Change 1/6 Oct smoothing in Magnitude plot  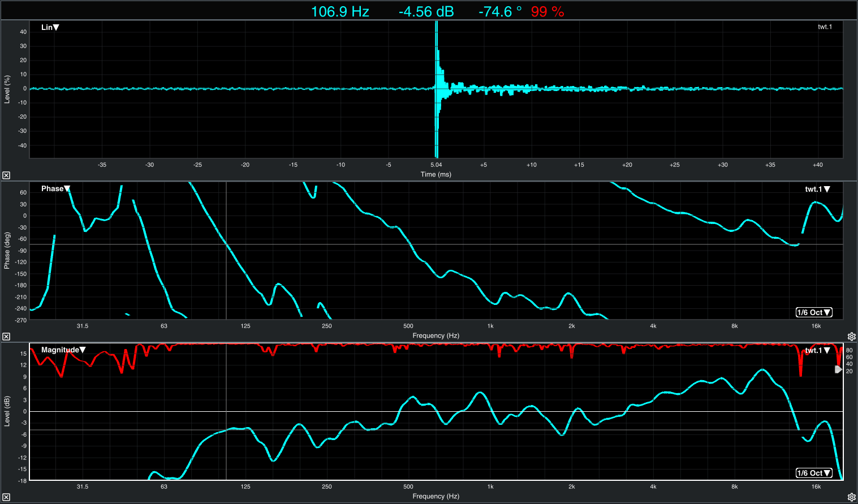pos(814,473)
